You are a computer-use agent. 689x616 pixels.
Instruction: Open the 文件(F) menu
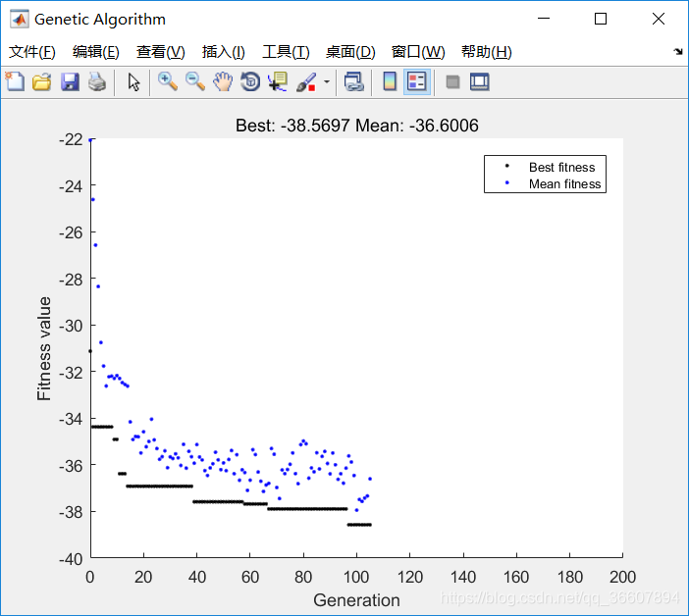pos(32,52)
